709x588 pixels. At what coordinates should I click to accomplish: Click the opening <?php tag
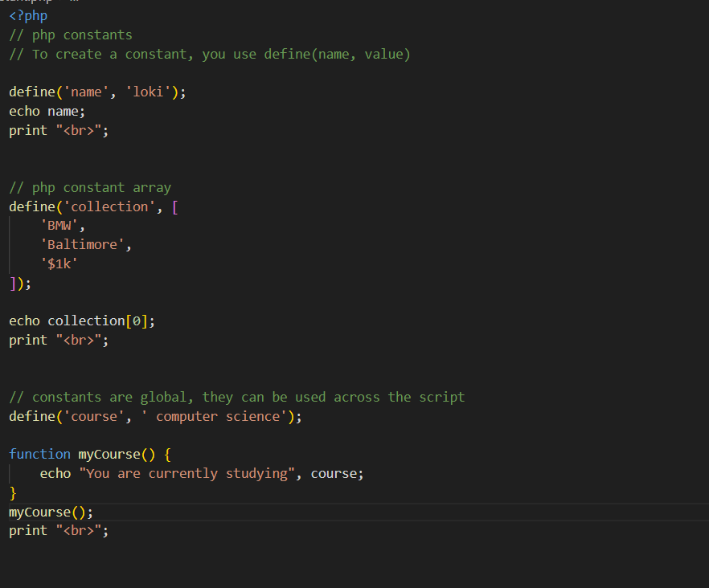click(x=28, y=16)
